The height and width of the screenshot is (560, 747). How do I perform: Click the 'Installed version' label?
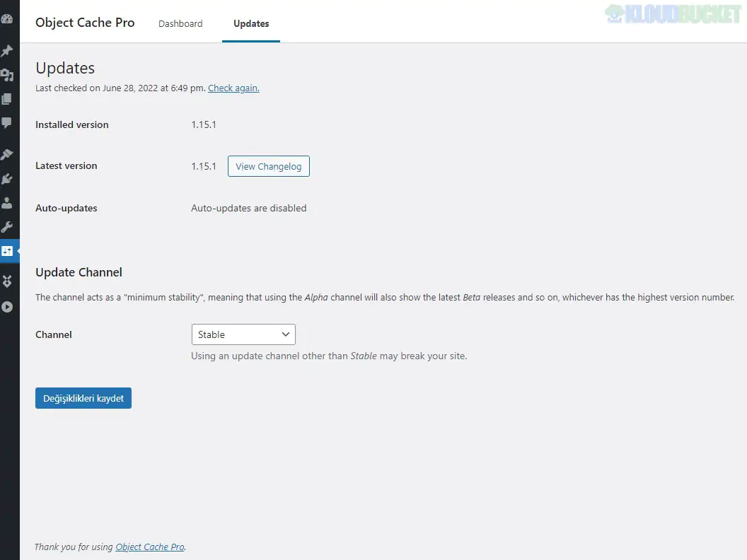coord(72,124)
